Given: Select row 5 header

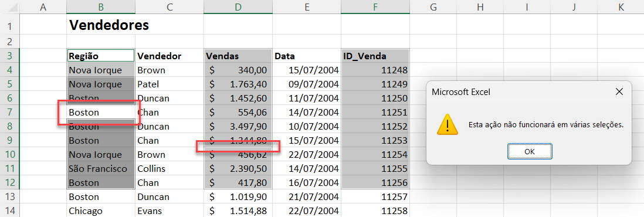Looking at the screenshot, I should [10, 84].
